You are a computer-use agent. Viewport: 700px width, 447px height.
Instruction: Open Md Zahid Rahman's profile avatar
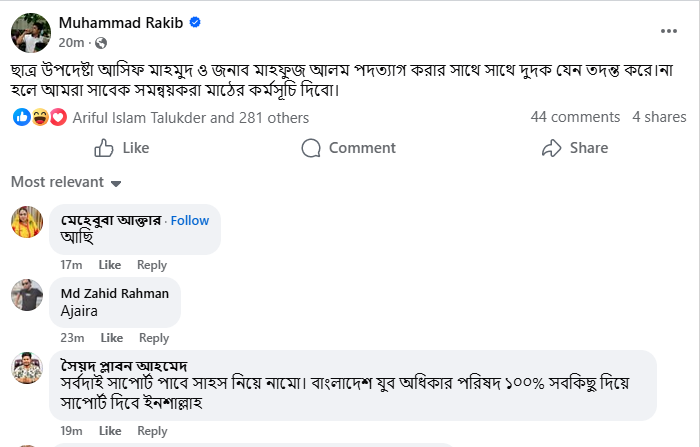point(27,294)
